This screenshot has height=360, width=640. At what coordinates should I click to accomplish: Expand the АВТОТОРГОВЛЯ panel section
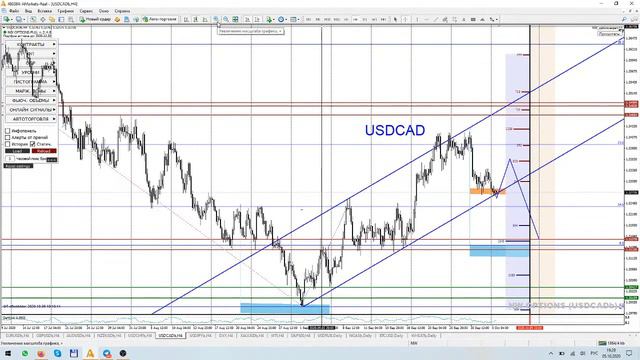tap(31, 119)
